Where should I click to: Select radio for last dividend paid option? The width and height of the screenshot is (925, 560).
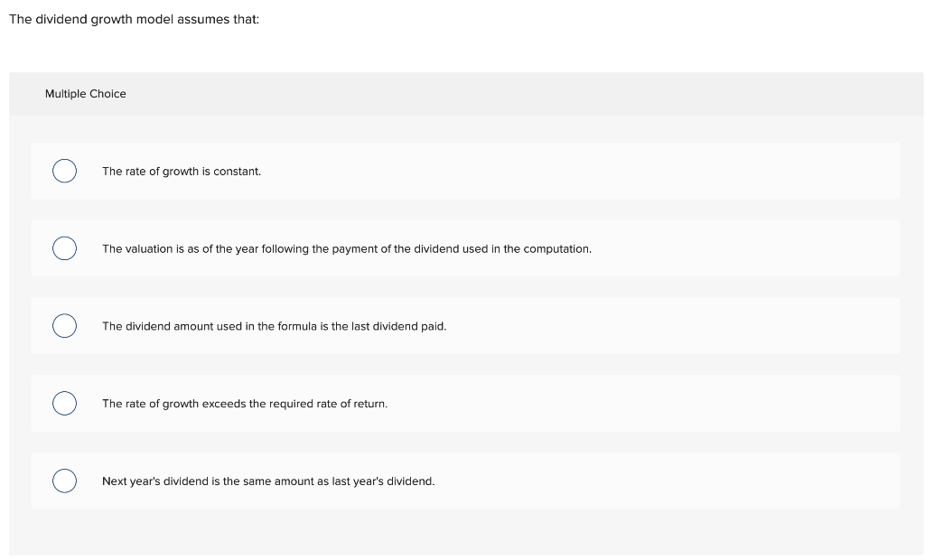pos(64,326)
